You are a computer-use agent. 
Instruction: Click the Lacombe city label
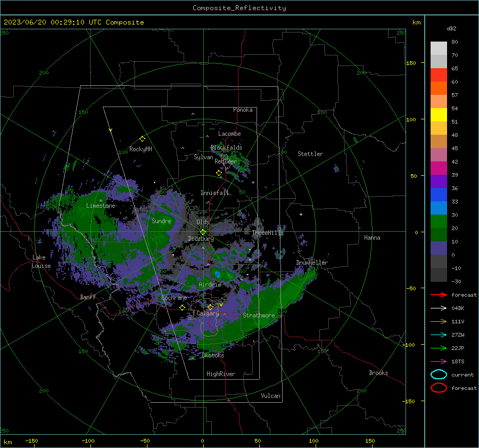point(229,134)
